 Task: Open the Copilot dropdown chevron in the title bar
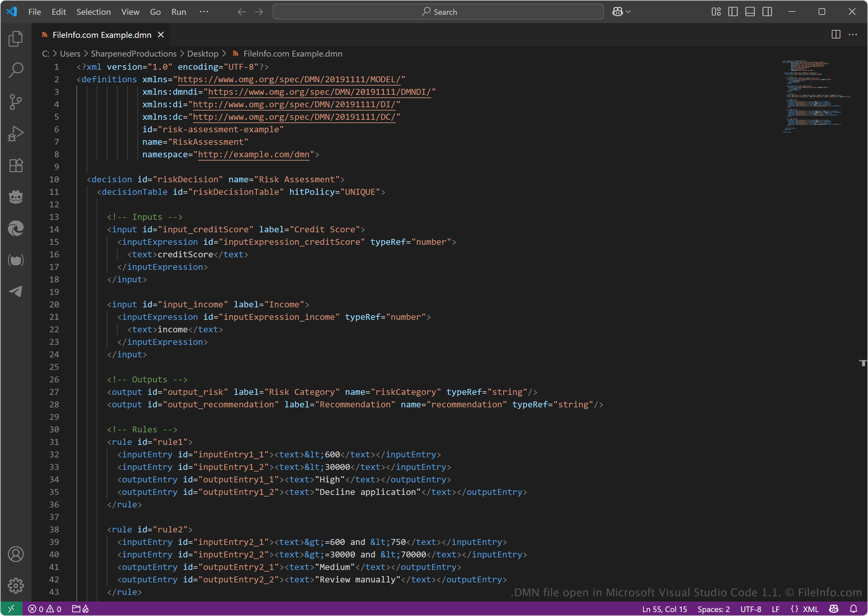(629, 12)
